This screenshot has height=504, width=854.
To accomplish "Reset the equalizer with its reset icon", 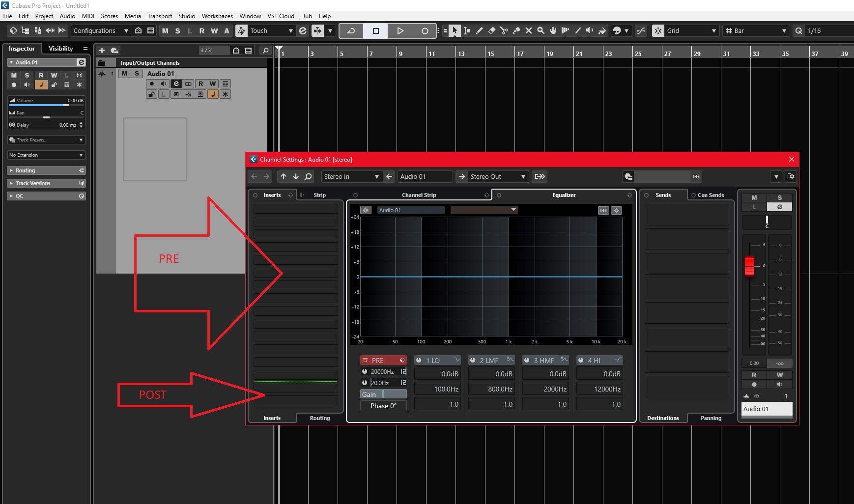I will [603, 210].
